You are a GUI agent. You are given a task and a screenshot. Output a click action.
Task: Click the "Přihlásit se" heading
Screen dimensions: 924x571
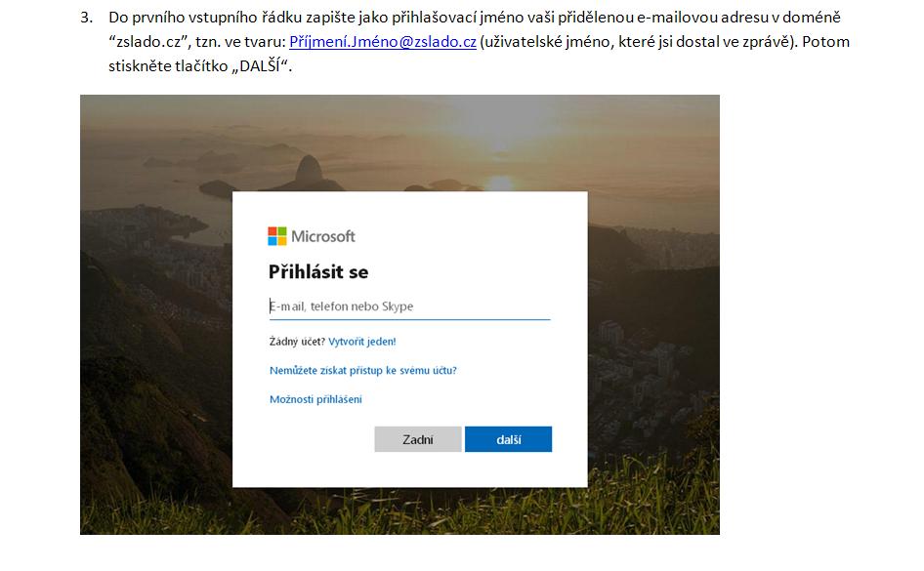click(318, 272)
